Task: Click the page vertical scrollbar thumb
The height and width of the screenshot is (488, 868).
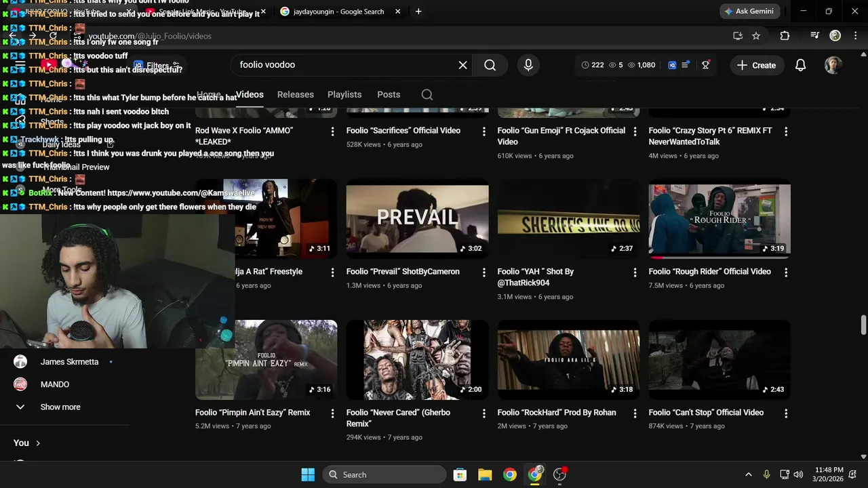Action: 863,325
